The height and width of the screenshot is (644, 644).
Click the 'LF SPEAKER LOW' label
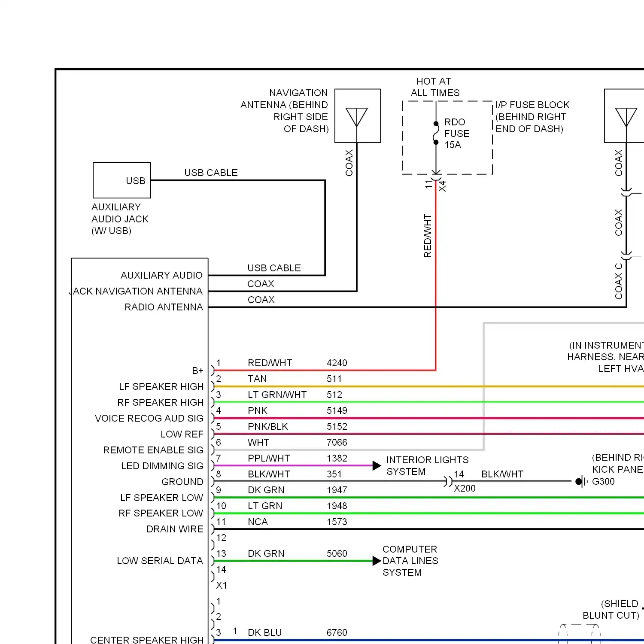[161, 498]
